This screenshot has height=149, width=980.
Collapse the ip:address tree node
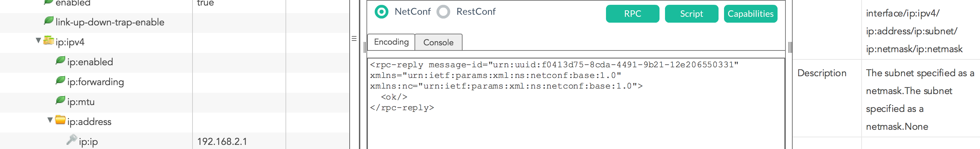click(x=50, y=120)
